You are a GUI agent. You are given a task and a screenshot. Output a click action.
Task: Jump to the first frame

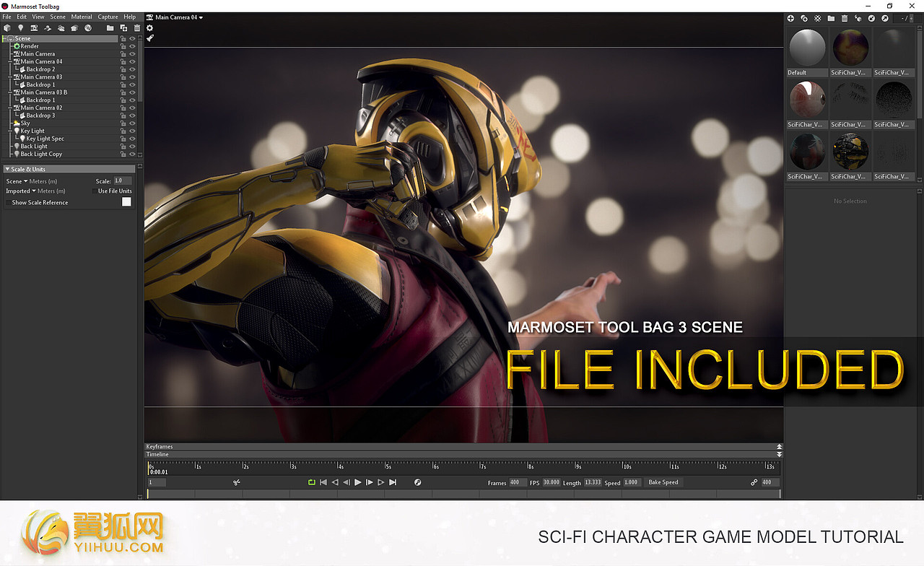pos(323,482)
